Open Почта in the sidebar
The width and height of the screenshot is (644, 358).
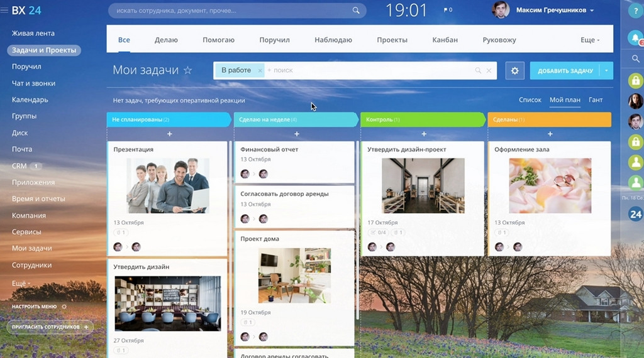22,149
